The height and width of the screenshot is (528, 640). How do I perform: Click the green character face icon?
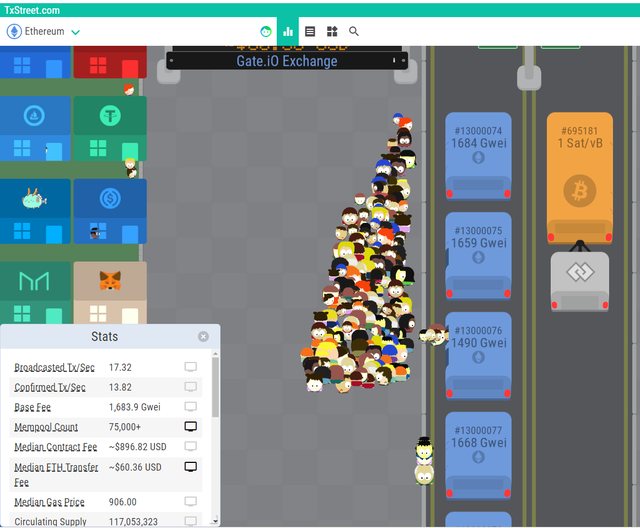click(x=266, y=31)
